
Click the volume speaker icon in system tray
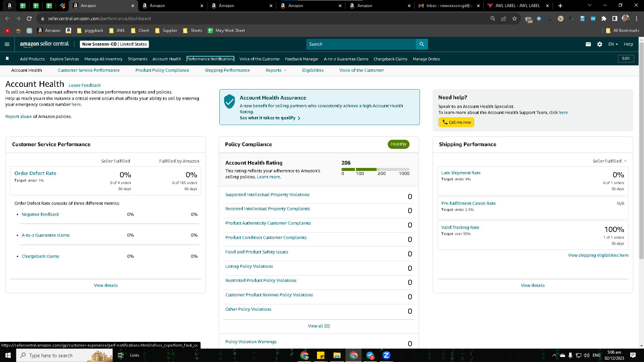click(x=587, y=355)
